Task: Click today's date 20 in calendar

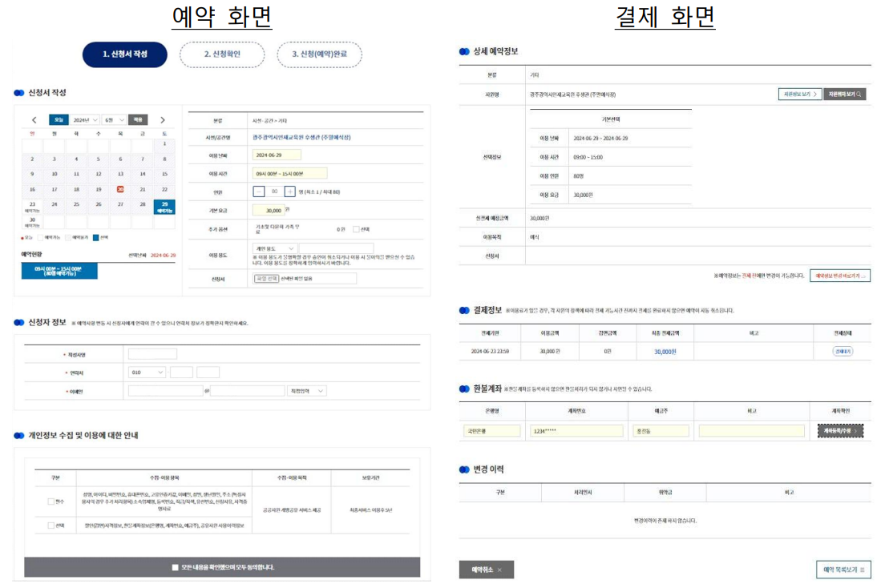Action: pyautogui.click(x=120, y=189)
